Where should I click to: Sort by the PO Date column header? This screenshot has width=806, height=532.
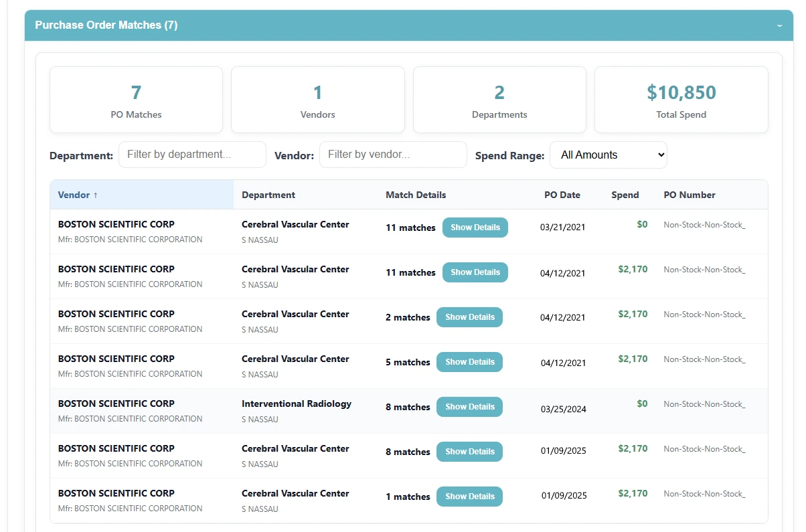[562, 195]
